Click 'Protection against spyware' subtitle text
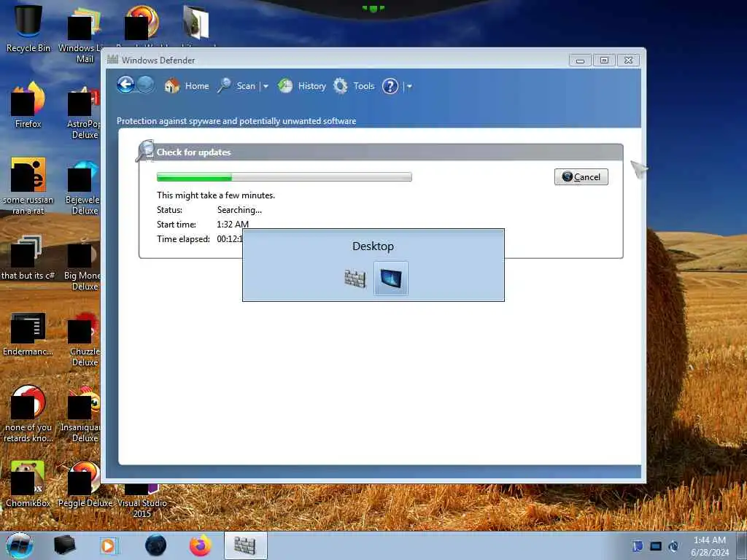The width and height of the screenshot is (747, 560). [236, 121]
